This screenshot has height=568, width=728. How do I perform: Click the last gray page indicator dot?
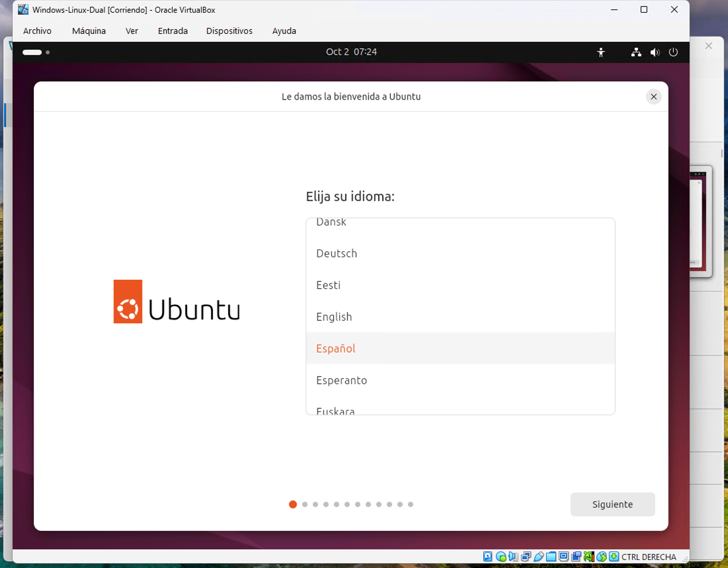pos(411,504)
